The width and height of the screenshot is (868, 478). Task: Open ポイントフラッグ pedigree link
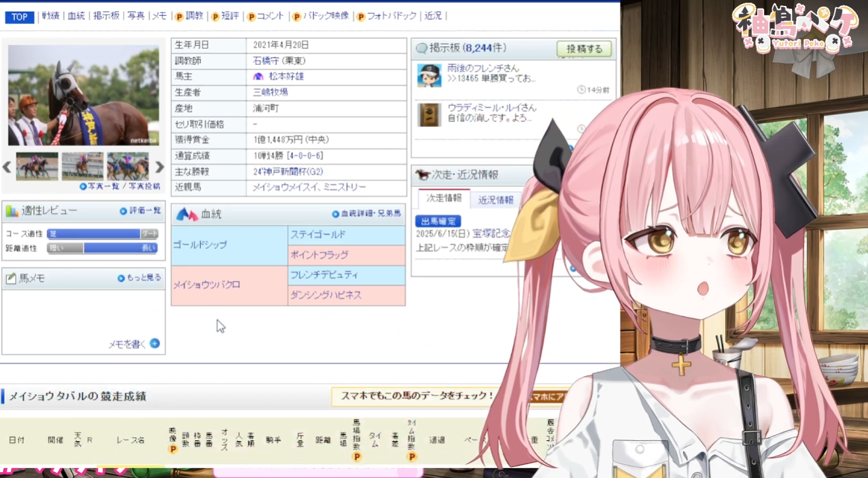[319, 255]
